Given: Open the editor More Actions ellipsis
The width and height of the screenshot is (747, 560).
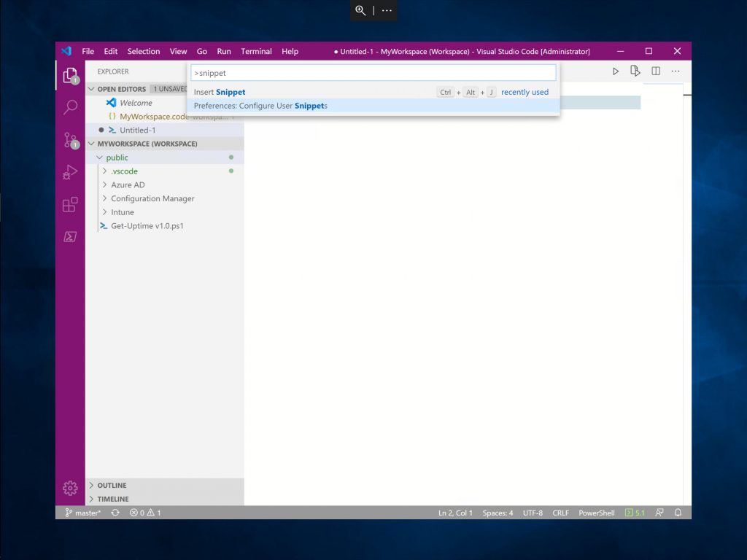Looking at the screenshot, I should [x=676, y=71].
